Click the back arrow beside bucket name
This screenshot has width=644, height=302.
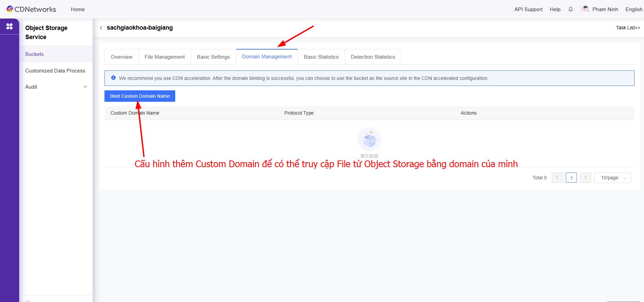(101, 28)
